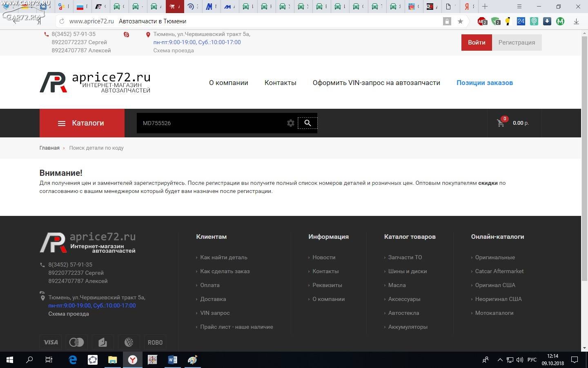Open Оплата footer link
The width and height of the screenshot is (588, 368).
coord(210,285)
